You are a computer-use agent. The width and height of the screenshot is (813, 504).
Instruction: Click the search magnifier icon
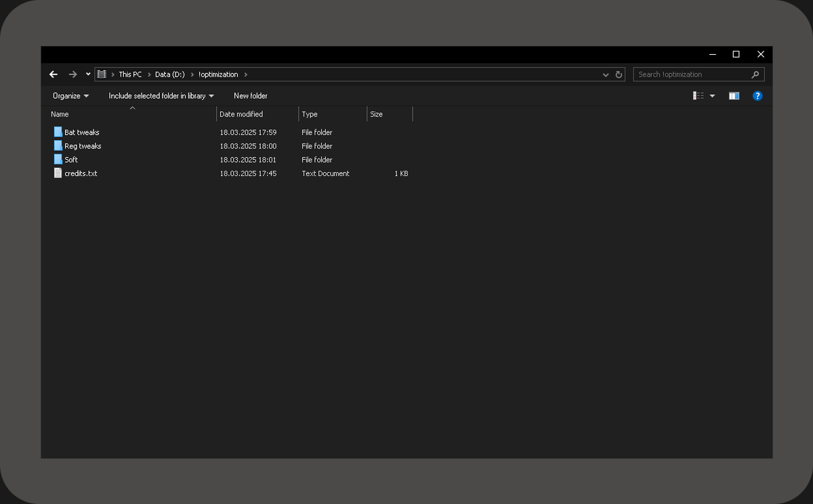(755, 75)
